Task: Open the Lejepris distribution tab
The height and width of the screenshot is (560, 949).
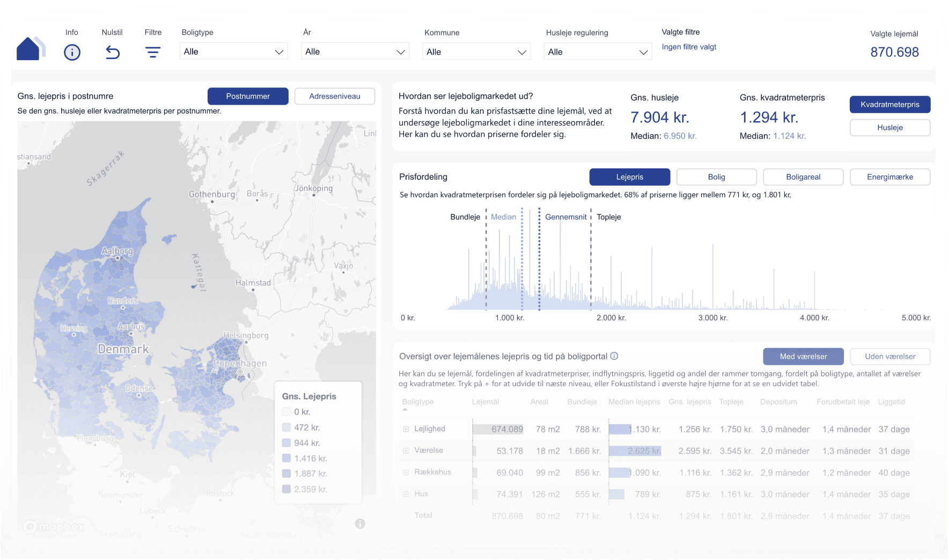Action: 630,177
